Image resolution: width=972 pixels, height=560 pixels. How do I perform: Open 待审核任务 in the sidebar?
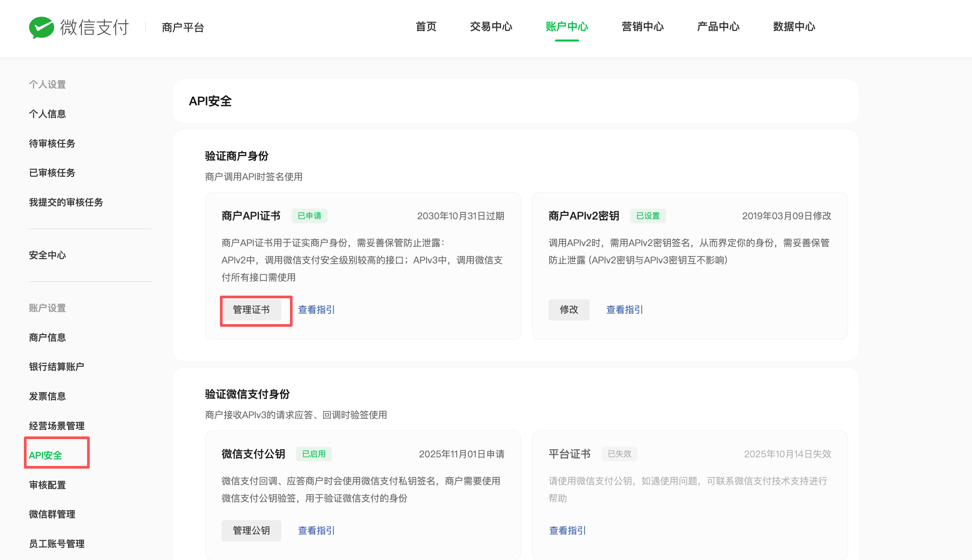point(52,143)
